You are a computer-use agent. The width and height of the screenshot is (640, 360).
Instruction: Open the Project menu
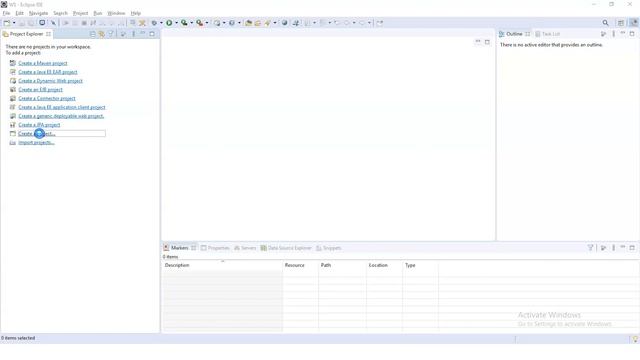click(80, 13)
